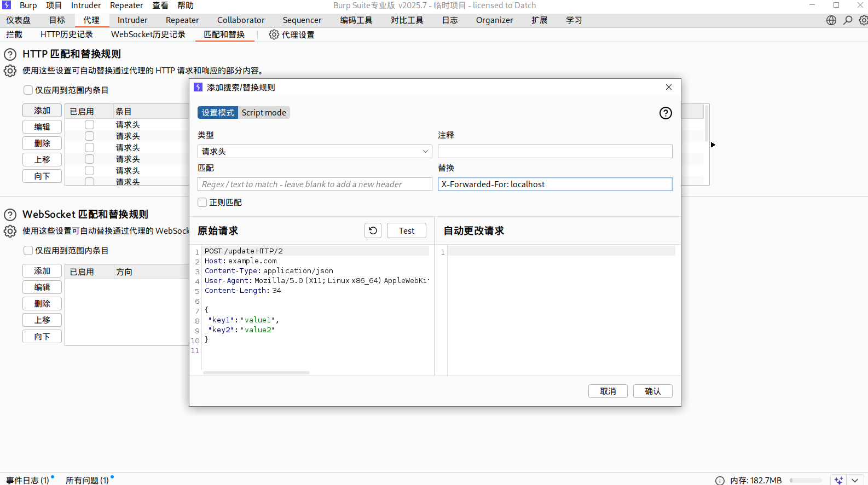Screen dimensions: 868x485
Task: Enable the fifth 请求头 rule checkbox
Action: coord(89,170)
